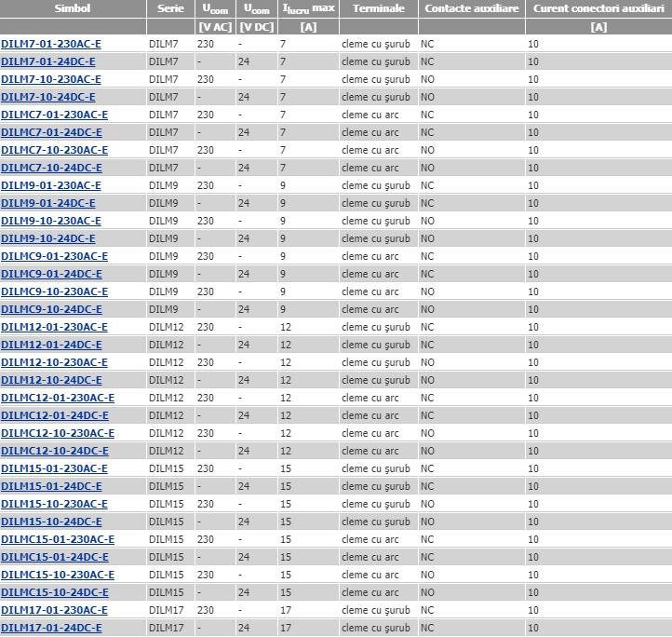Click current 17 in DILM17-01-24DC-E row
The image size is (672, 637).
tap(286, 628)
